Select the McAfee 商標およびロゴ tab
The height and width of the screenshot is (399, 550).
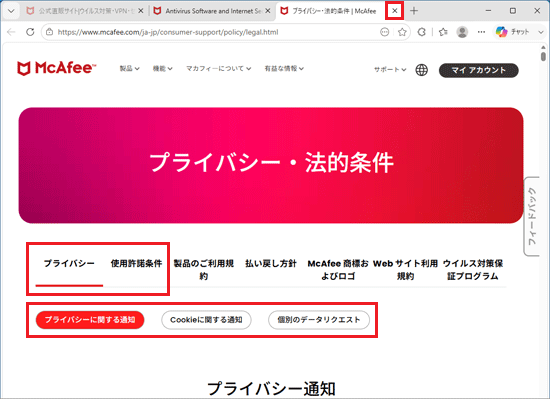point(338,270)
